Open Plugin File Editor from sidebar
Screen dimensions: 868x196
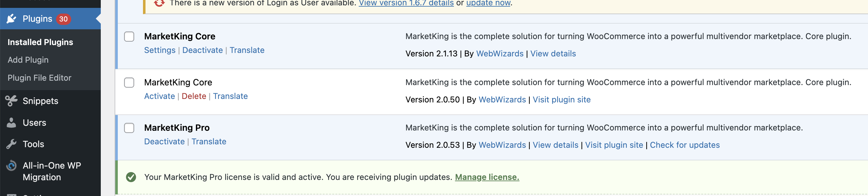tap(39, 78)
